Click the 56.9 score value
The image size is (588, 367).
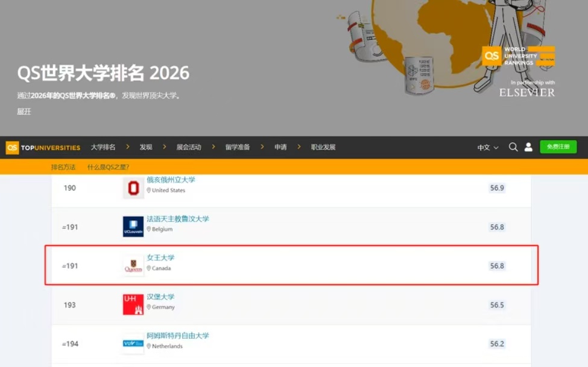(497, 188)
